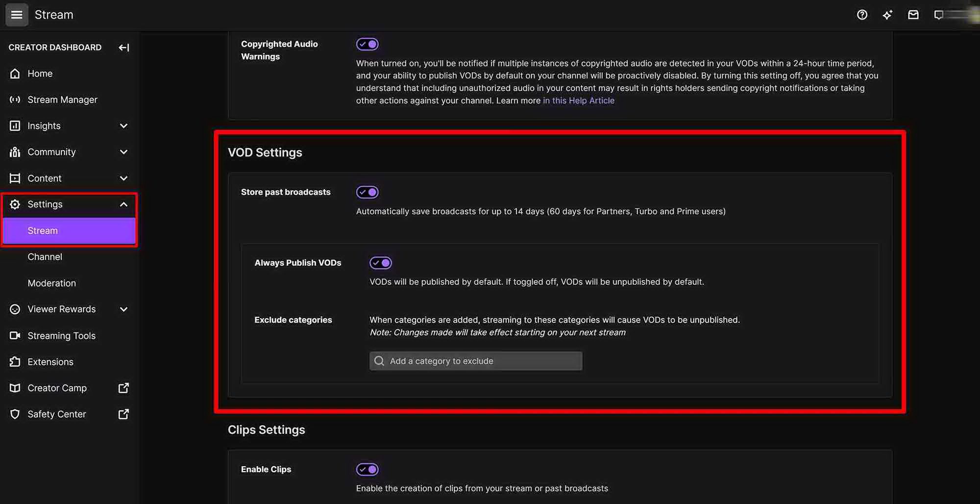Disable Copyrighted Audio Warnings toggle
980x504 pixels.
click(367, 44)
